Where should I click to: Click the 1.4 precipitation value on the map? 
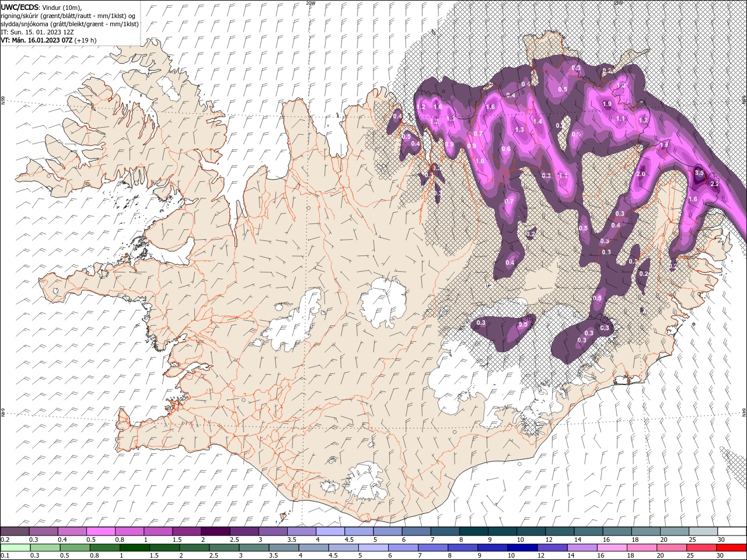[x=538, y=122]
